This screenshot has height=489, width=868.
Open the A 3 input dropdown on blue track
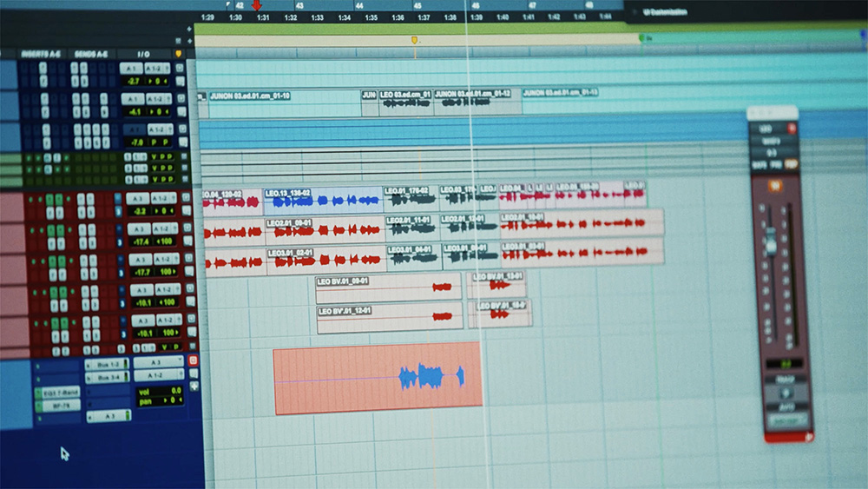tap(158, 362)
